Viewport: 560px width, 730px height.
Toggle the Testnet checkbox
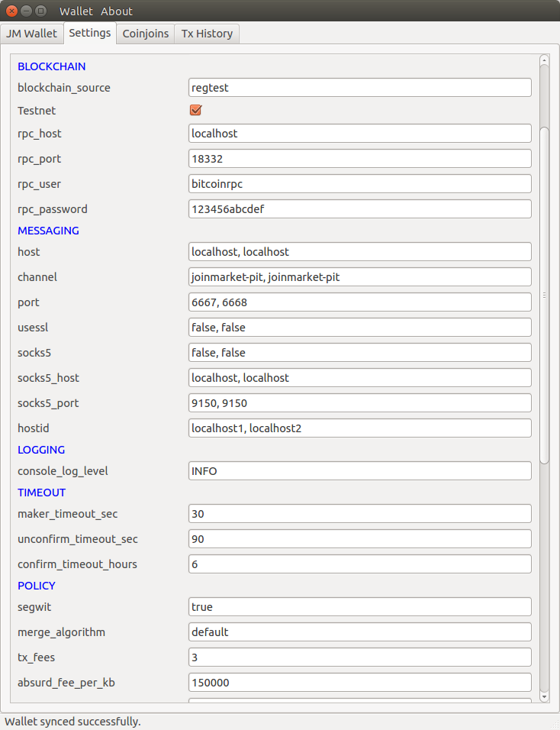pos(195,110)
